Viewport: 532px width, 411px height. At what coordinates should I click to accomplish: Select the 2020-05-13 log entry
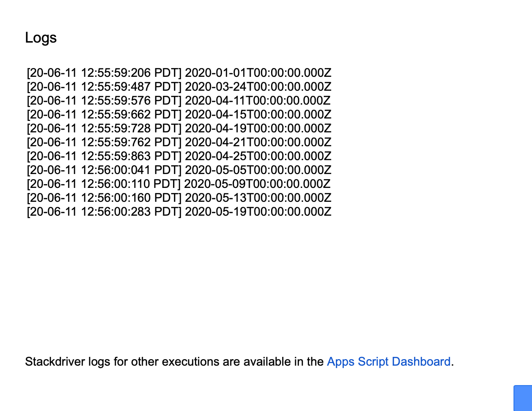pos(179,198)
